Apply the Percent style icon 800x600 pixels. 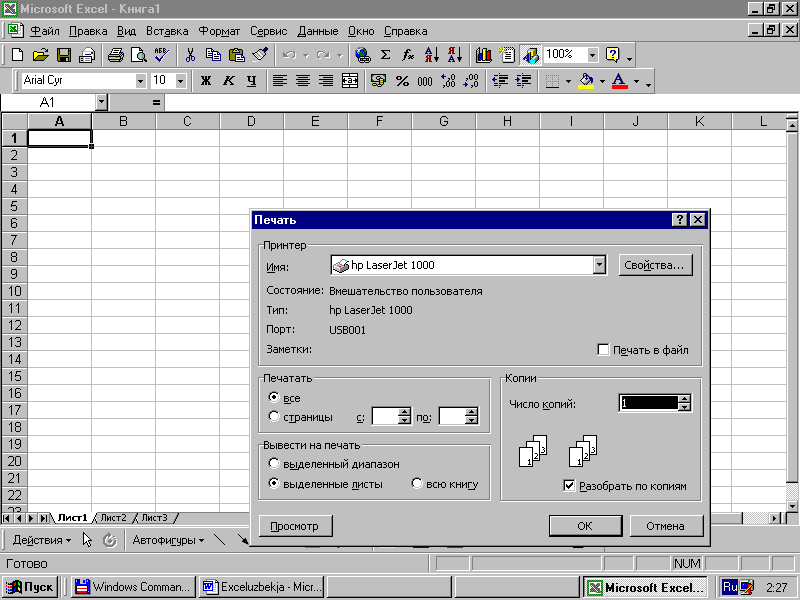click(402, 81)
